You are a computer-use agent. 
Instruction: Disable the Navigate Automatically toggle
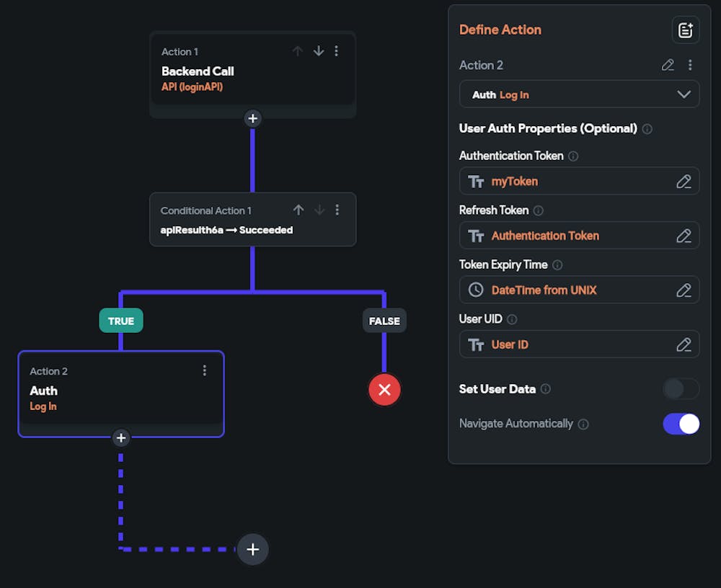click(681, 424)
